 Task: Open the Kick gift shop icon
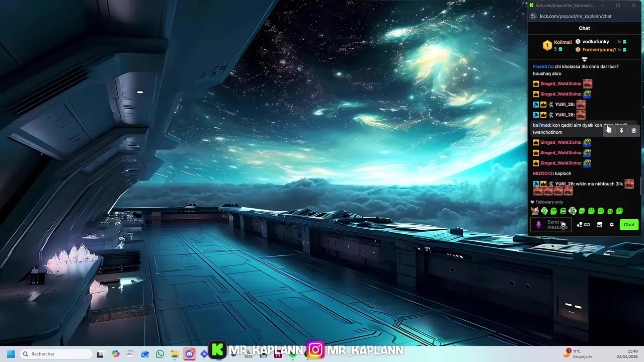[x=599, y=225]
